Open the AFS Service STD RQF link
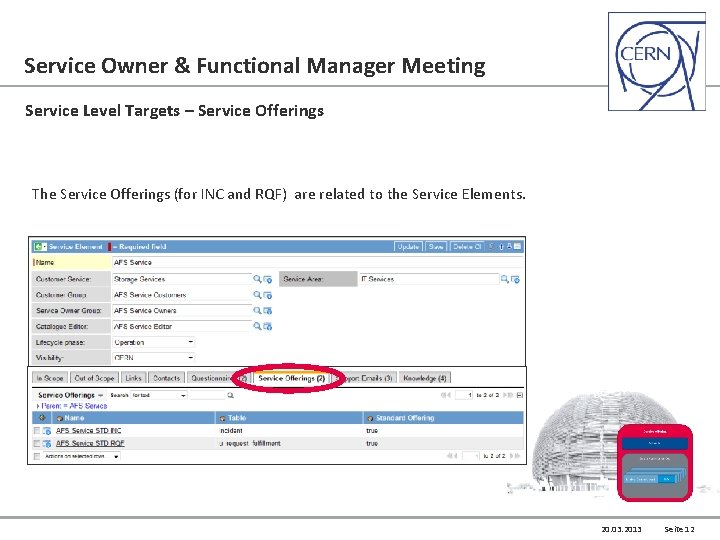 (90, 443)
